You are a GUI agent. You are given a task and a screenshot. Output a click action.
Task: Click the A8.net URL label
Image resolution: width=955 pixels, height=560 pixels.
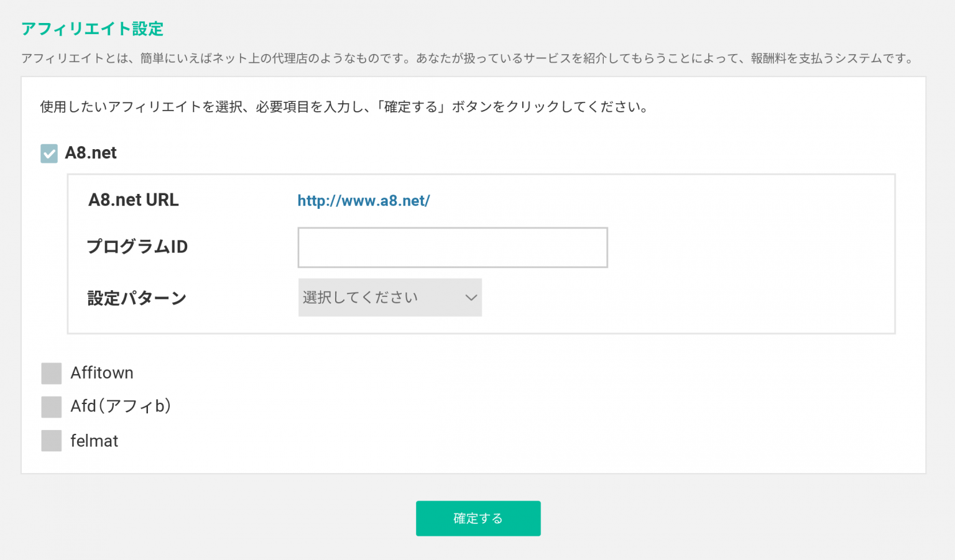tap(134, 200)
